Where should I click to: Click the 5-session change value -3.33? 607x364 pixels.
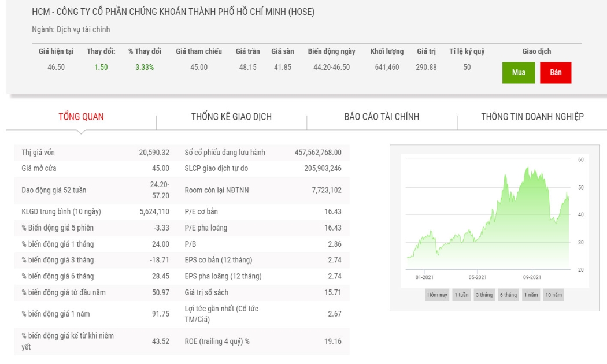[x=161, y=228]
